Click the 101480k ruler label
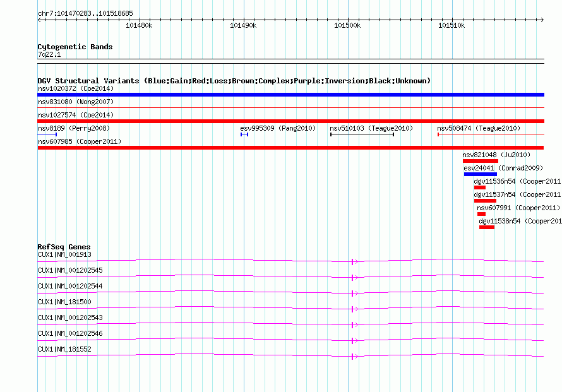562x392 pixels. click(x=139, y=25)
